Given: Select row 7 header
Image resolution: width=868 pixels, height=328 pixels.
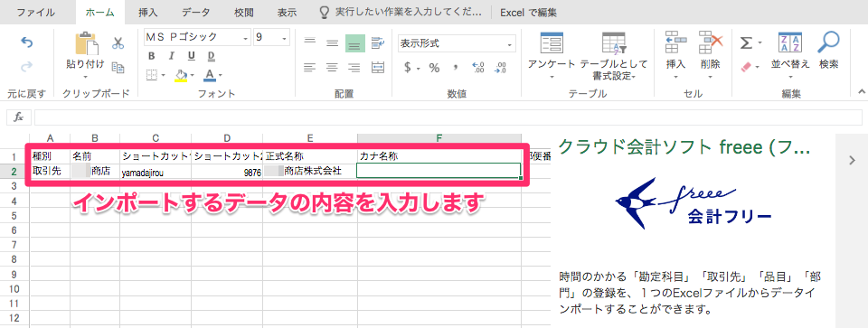Looking at the screenshot, I should coord(15,245).
